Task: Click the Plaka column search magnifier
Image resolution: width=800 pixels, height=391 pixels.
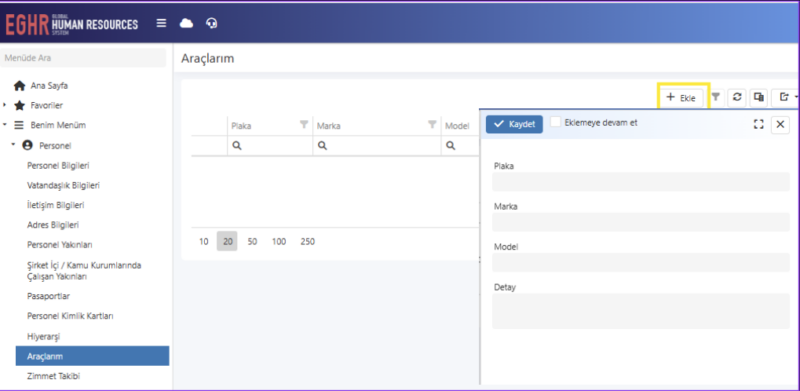Action: (237, 145)
